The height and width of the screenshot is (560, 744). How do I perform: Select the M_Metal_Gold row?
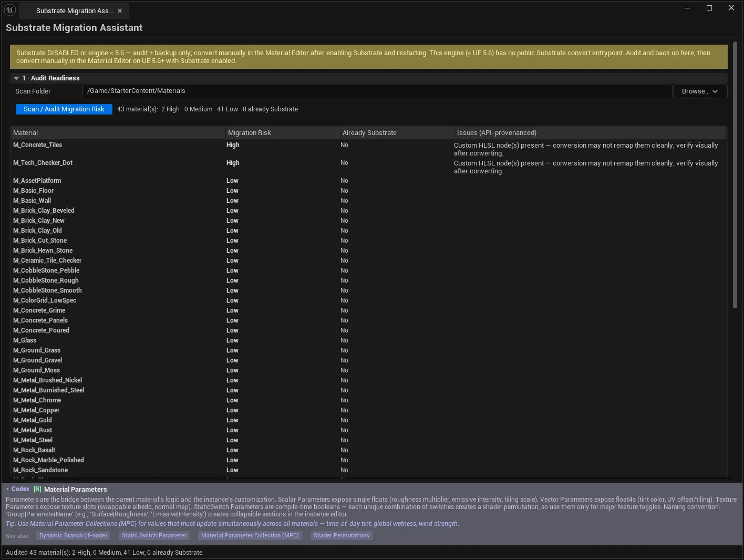368,420
